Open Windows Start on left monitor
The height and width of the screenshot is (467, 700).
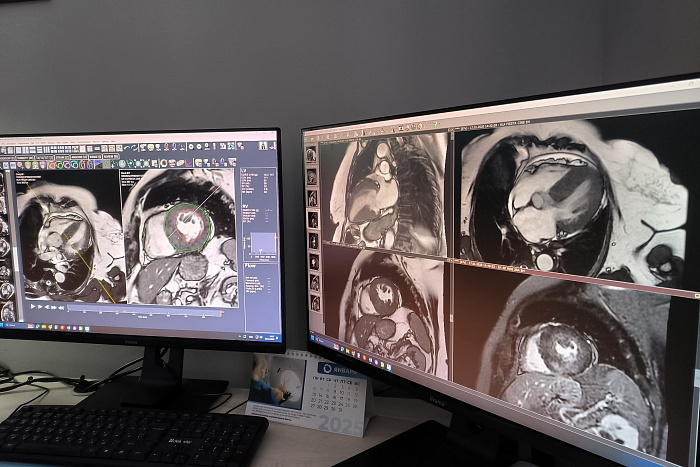(x=1, y=325)
